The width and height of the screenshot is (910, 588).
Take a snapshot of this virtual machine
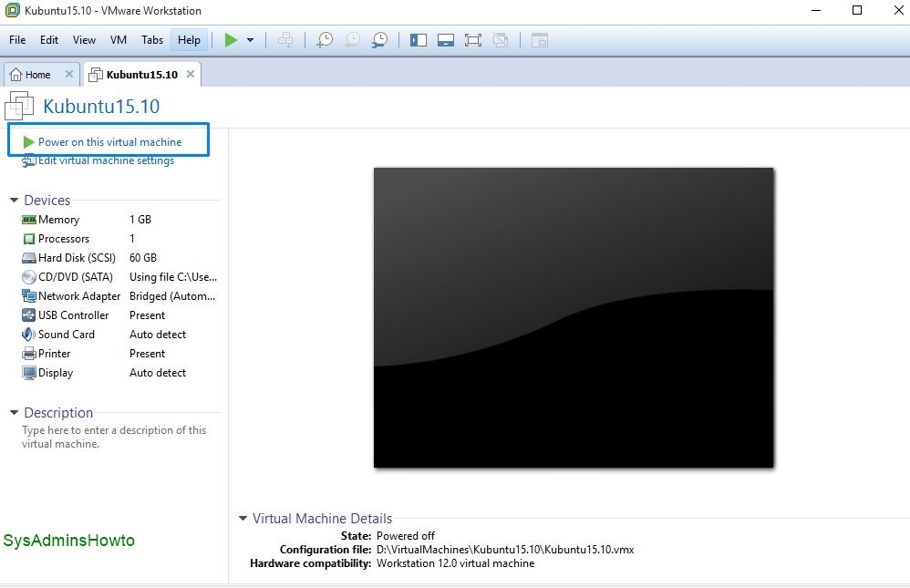coord(324,40)
